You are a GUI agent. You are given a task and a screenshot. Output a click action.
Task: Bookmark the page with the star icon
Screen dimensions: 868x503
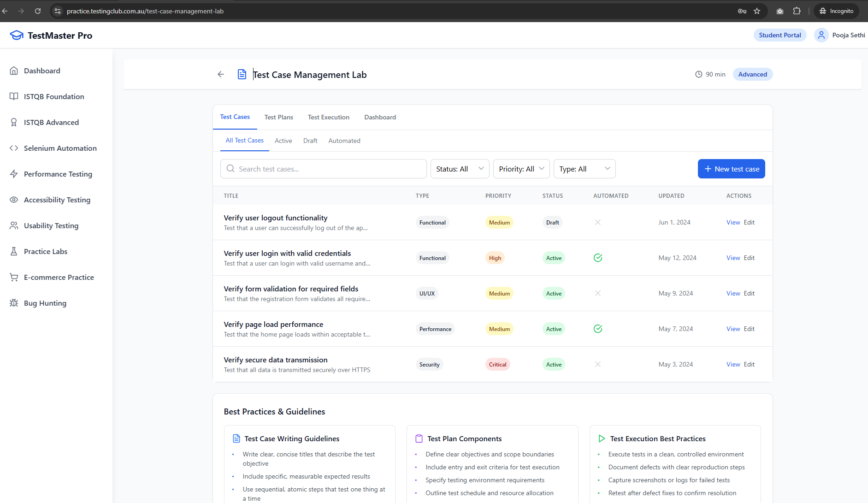(x=757, y=11)
